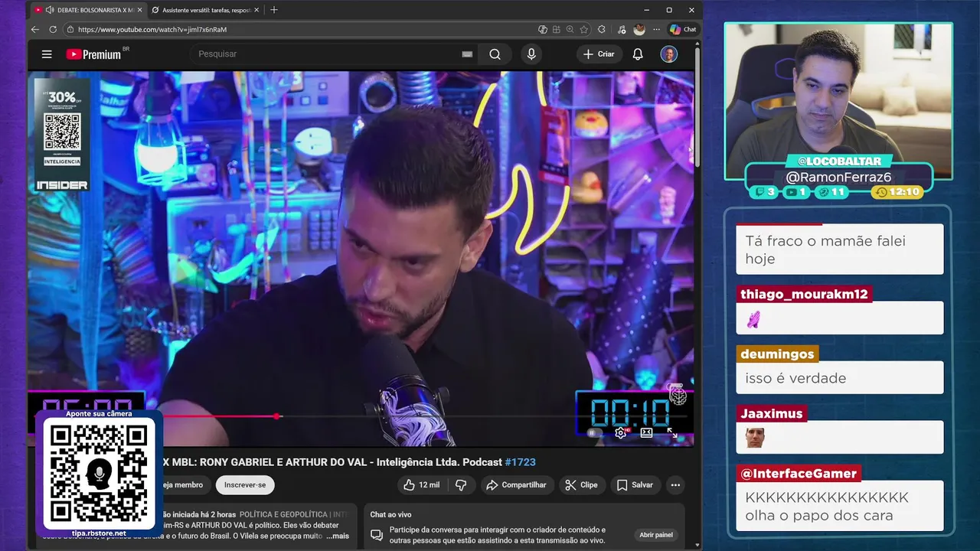
Task: Dislike the video thumbs down
Action: (461, 484)
